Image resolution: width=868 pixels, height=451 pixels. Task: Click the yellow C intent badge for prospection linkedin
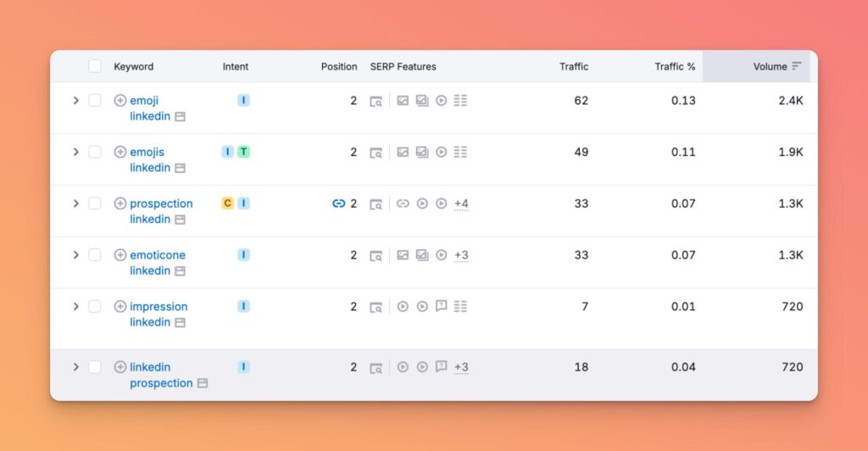227,203
